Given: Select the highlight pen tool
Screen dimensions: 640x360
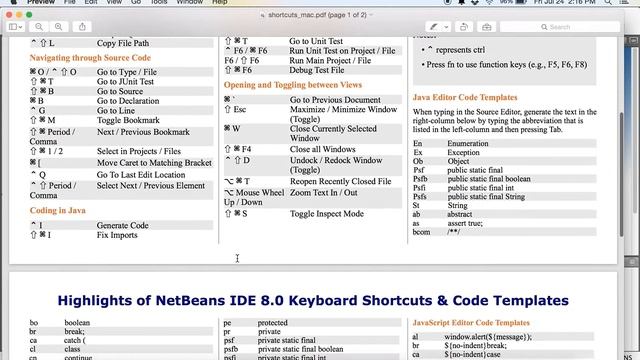Looking at the screenshot, I should point(433,27).
